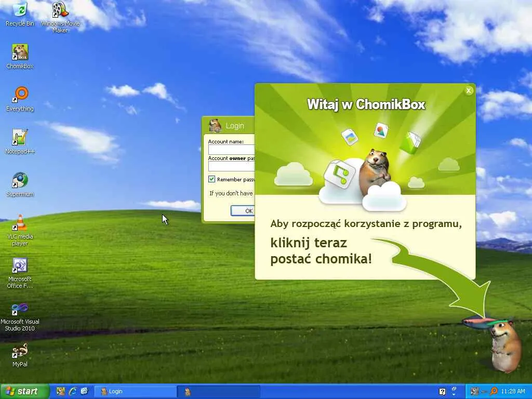Select the Everything search shortcut
Image resolution: width=532 pixels, height=399 pixels.
pos(20,99)
